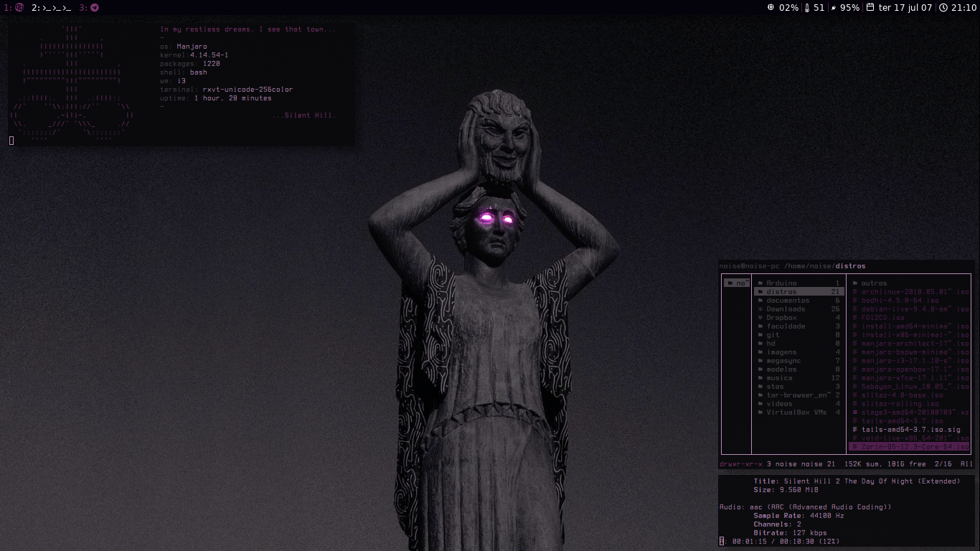Select the 'stos' folder row

click(x=798, y=387)
